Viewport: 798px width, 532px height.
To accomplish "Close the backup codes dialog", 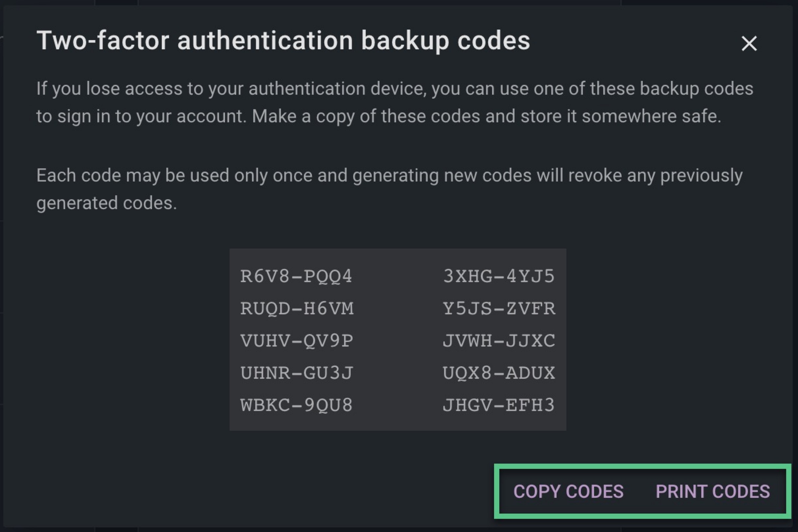I will (749, 44).
